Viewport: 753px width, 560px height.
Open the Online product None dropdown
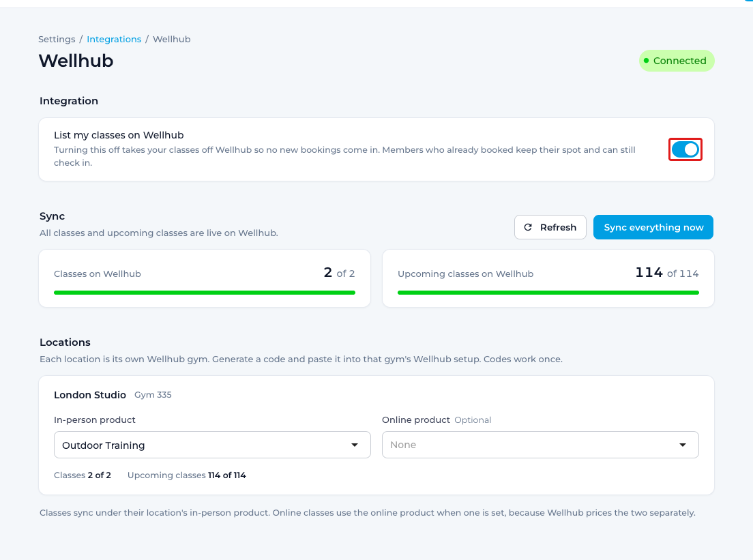tap(540, 445)
